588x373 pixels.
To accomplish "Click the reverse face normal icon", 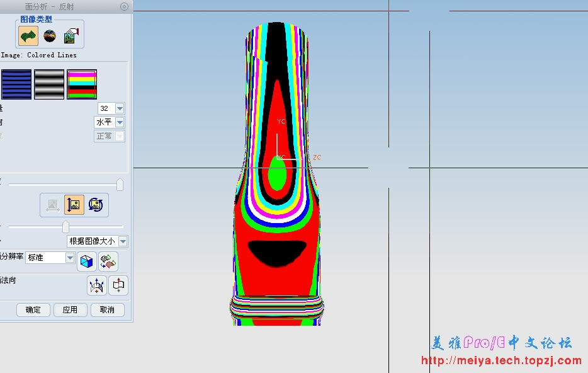I will pyautogui.click(x=118, y=285).
